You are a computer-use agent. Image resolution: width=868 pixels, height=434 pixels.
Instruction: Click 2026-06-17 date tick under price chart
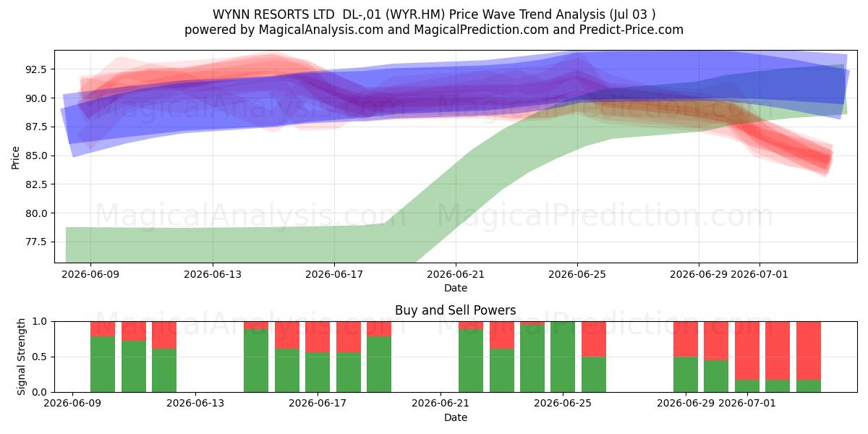point(334,274)
